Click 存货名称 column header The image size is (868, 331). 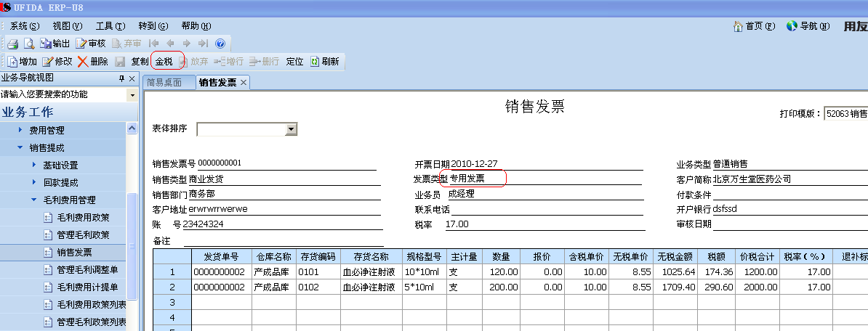(371, 256)
